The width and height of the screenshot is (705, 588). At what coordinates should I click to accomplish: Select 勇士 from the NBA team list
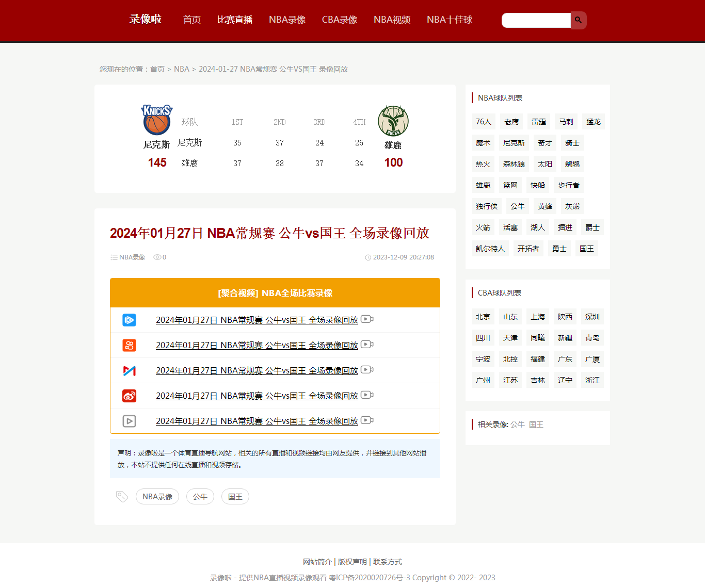[559, 249]
